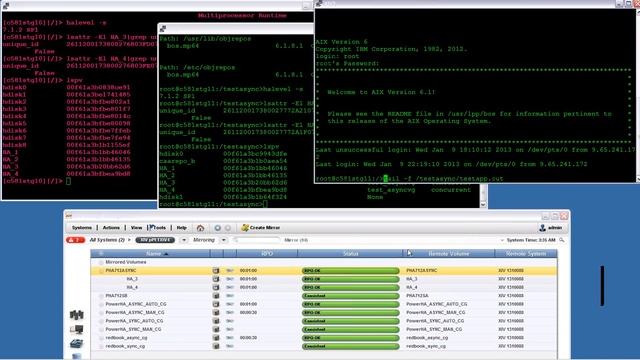Click the mirror icon in redbook_async_cg row
Viewport: 640px width, 360px height.
216,338
